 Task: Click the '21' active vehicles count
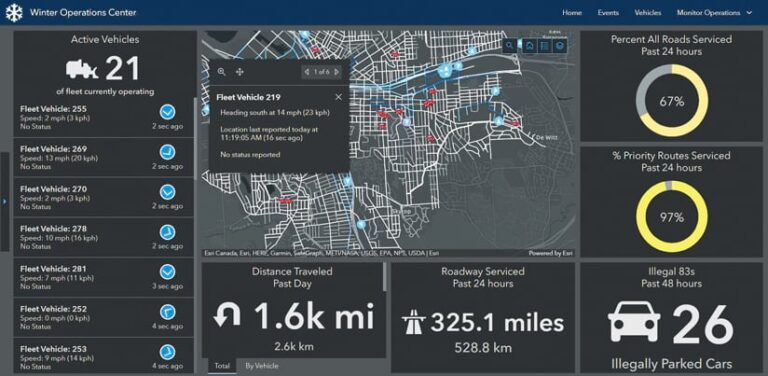(122, 69)
